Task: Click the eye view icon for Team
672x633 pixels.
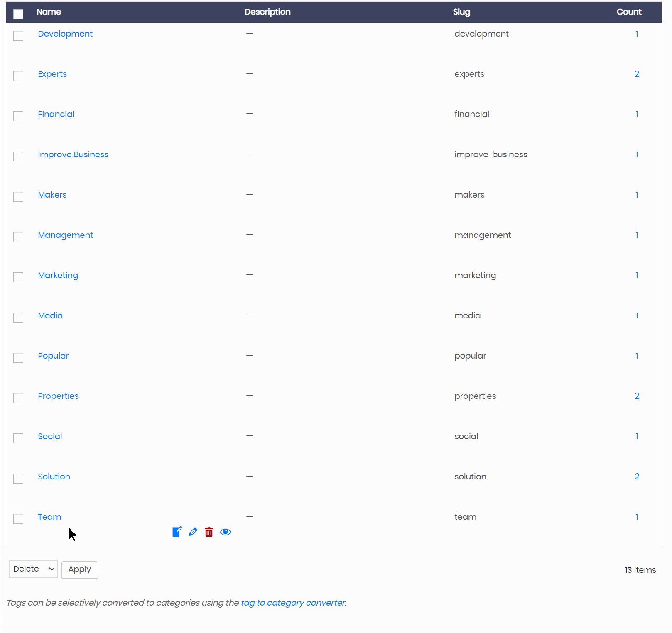Action: click(x=226, y=532)
